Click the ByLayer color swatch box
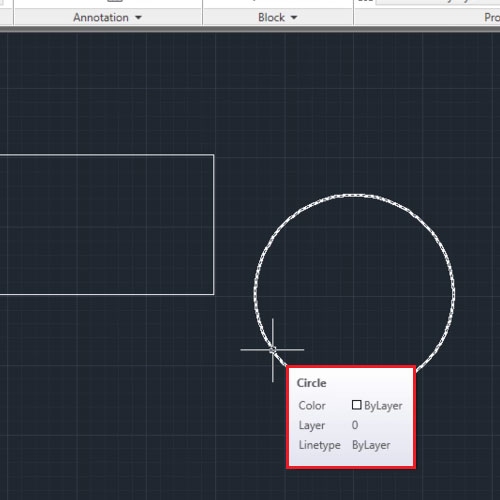Image resolution: width=500 pixels, height=500 pixels. 356,405
